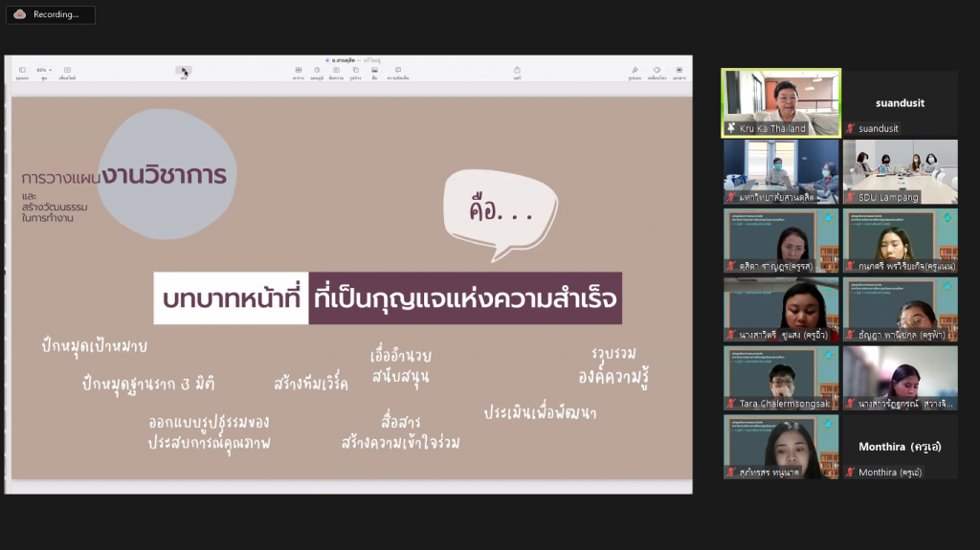Select the Text box tool icon
The image size is (980, 550).
[x=336, y=71]
